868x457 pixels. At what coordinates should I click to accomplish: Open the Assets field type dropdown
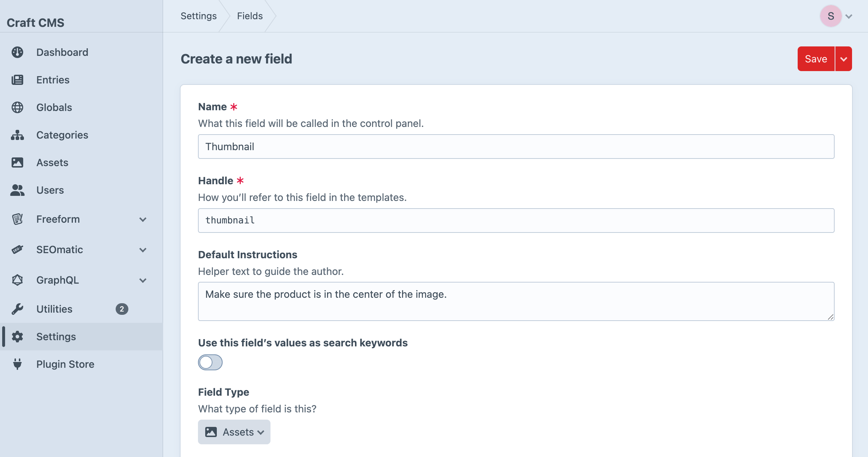[x=234, y=432]
